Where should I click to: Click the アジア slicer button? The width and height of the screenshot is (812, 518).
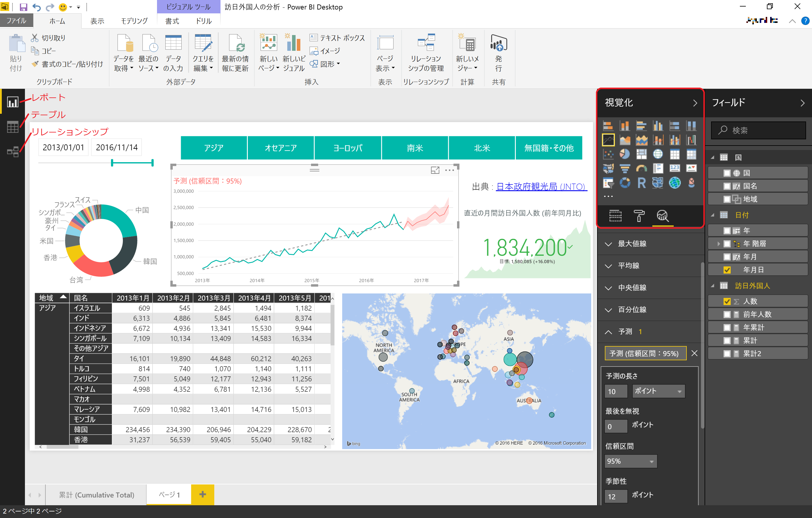coord(213,148)
